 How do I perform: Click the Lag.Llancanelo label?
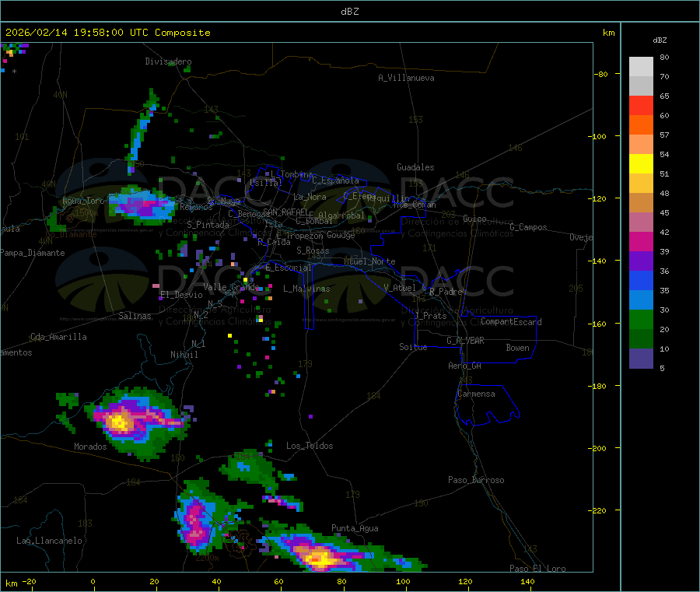[x=49, y=541]
